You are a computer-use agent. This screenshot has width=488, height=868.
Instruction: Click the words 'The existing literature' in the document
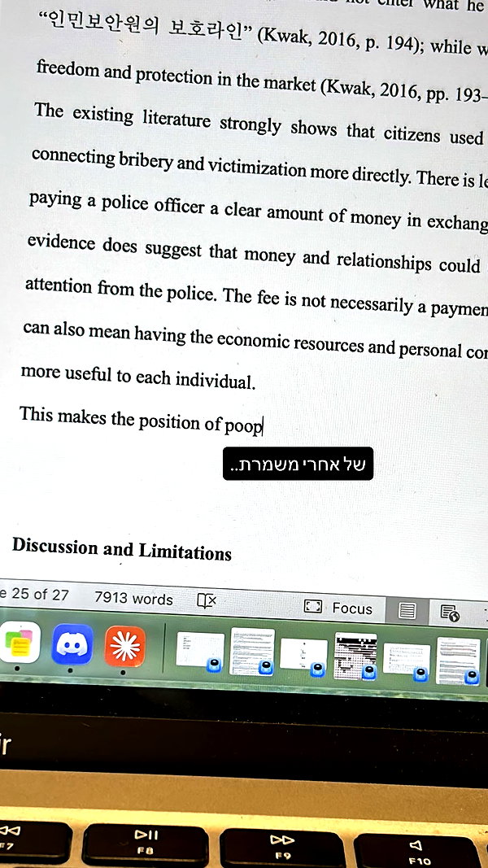[x=122, y=117]
